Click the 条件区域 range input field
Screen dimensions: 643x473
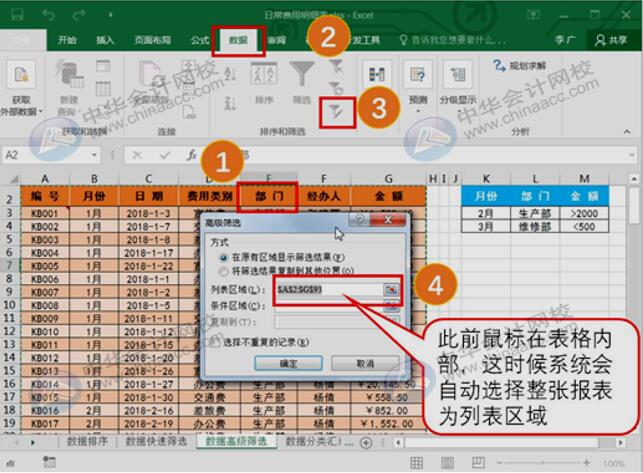(x=329, y=306)
